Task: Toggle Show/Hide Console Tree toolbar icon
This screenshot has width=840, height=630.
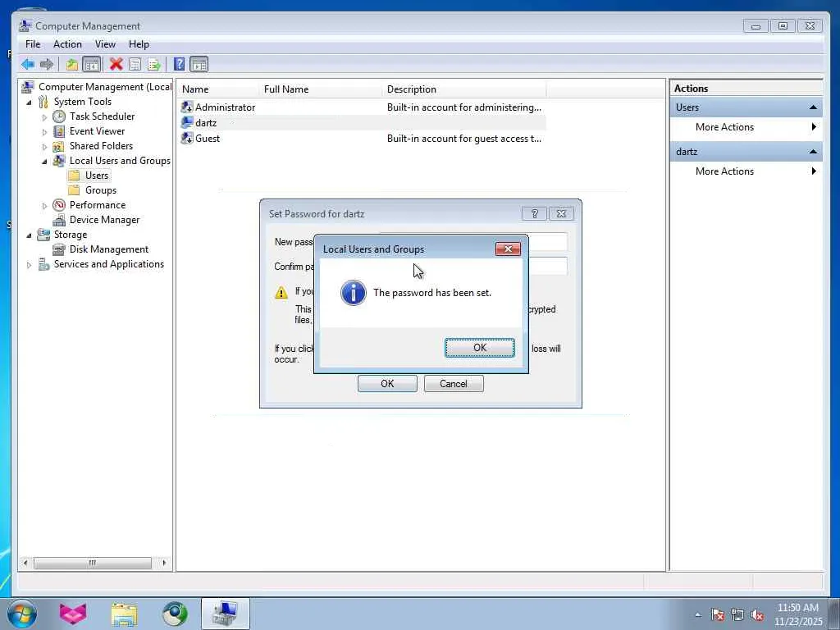Action: coord(92,64)
